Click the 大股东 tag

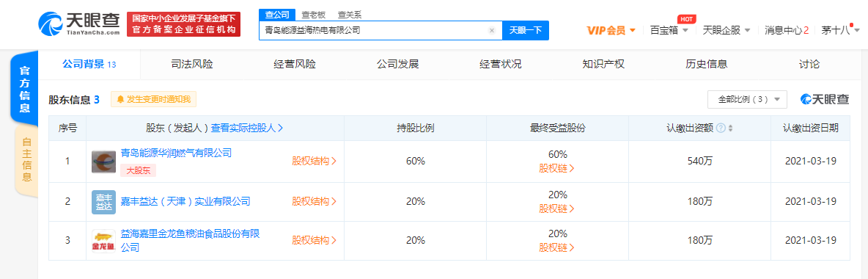(139, 171)
